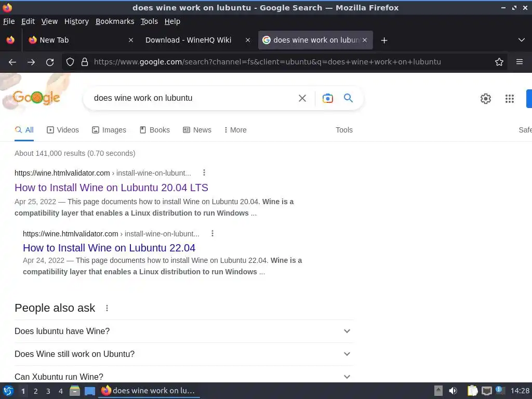Open How to Install Wine on Lubuntu 22.04
This screenshot has width=532, height=399.
(109, 248)
